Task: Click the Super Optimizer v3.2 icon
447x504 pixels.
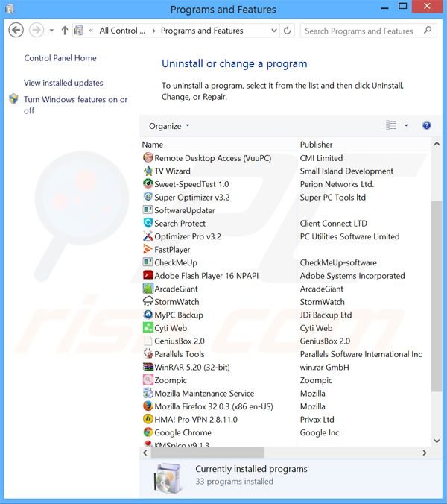Action: click(x=148, y=197)
